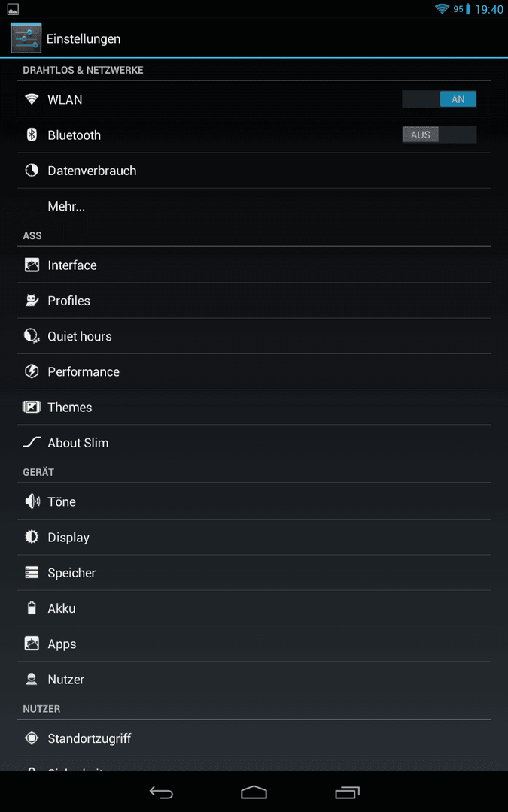Open Display brightness icon

(x=32, y=537)
